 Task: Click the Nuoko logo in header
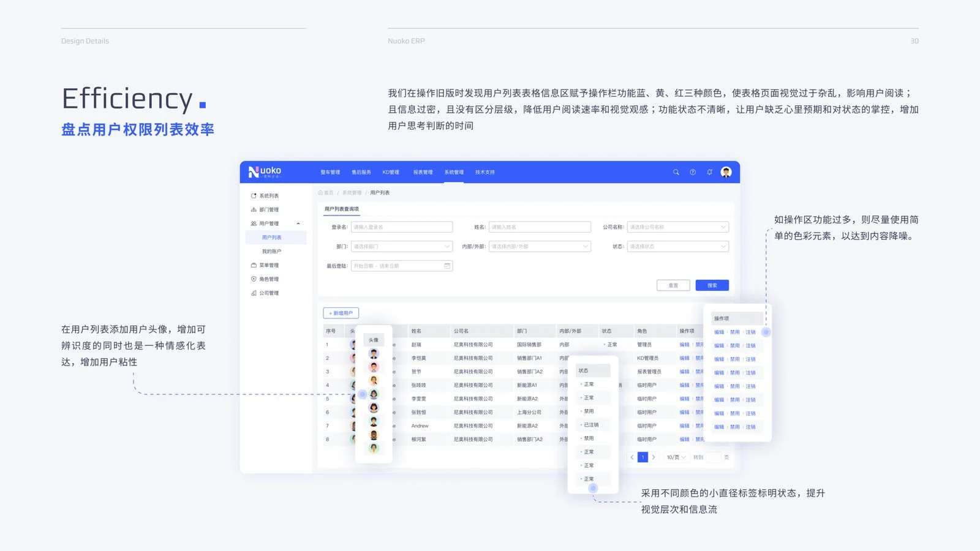click(265, 172)
